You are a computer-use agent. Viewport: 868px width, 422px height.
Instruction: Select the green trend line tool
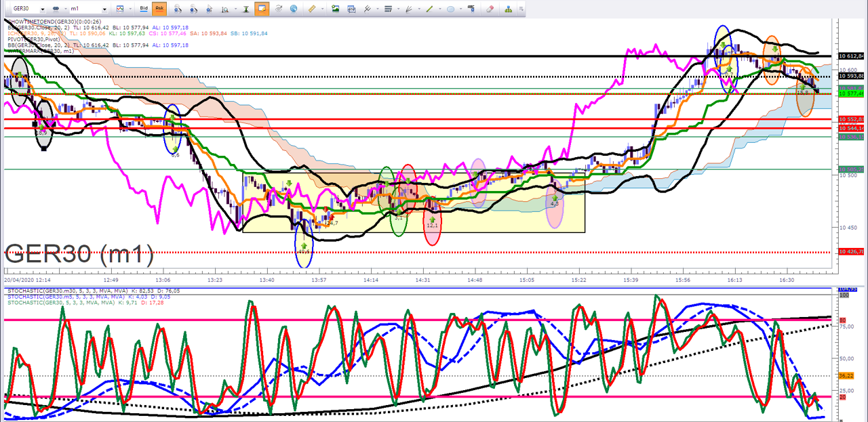tap(429, 9)
